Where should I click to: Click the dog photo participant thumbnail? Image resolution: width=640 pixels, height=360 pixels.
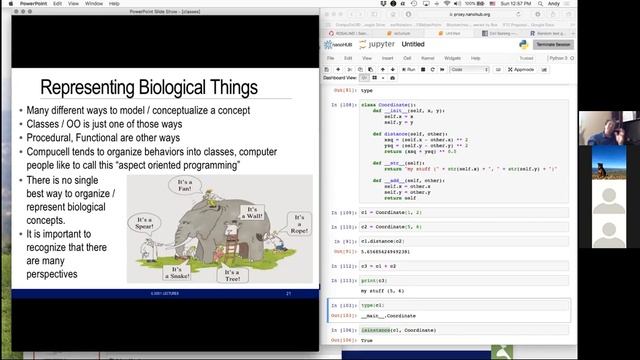609,162
